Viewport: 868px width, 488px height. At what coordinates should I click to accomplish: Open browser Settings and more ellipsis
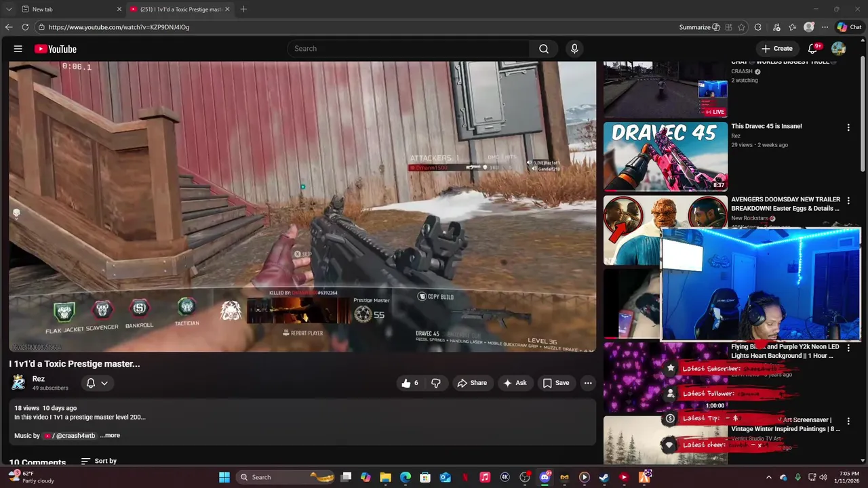click(825, 27)
